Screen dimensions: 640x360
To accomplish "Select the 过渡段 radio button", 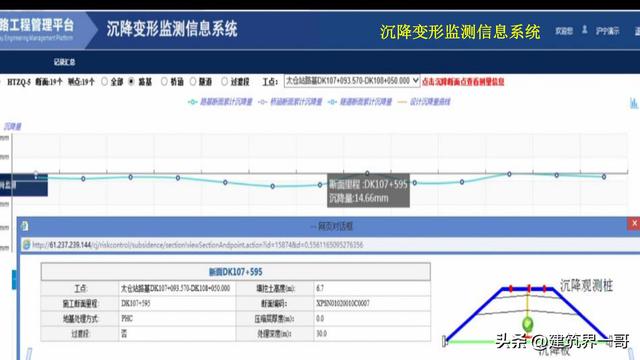I will pos(224,82).
